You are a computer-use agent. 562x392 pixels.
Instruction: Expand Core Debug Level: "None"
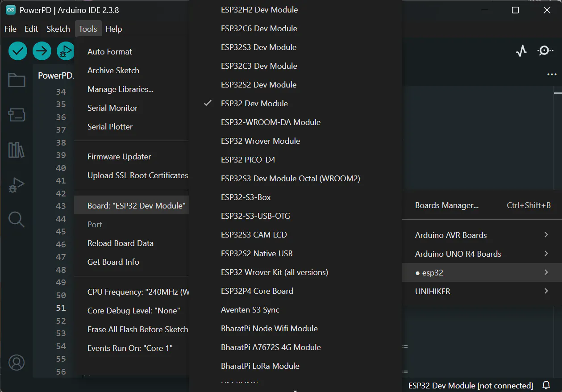coord(132,311)
